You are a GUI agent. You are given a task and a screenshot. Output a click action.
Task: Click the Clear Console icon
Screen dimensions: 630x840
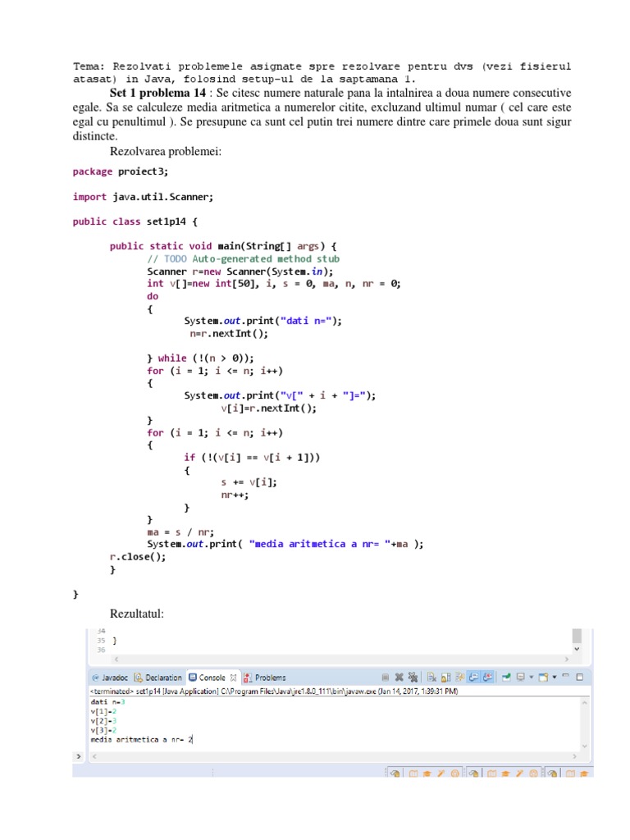click(431, 677)
